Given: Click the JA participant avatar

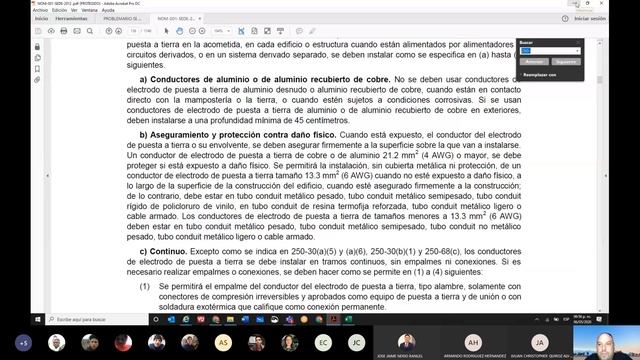Looking at the screenshot, I should click(540, 343).
